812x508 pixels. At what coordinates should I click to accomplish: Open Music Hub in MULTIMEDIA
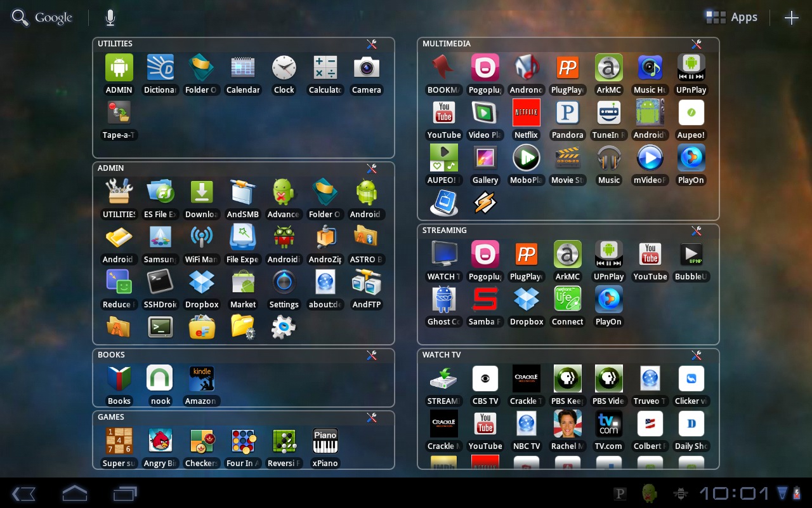(x=650, y=74)
